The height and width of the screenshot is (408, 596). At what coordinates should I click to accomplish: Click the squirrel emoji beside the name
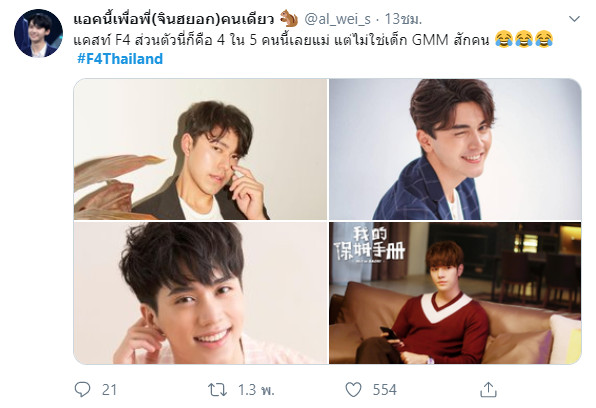[289, 18]
